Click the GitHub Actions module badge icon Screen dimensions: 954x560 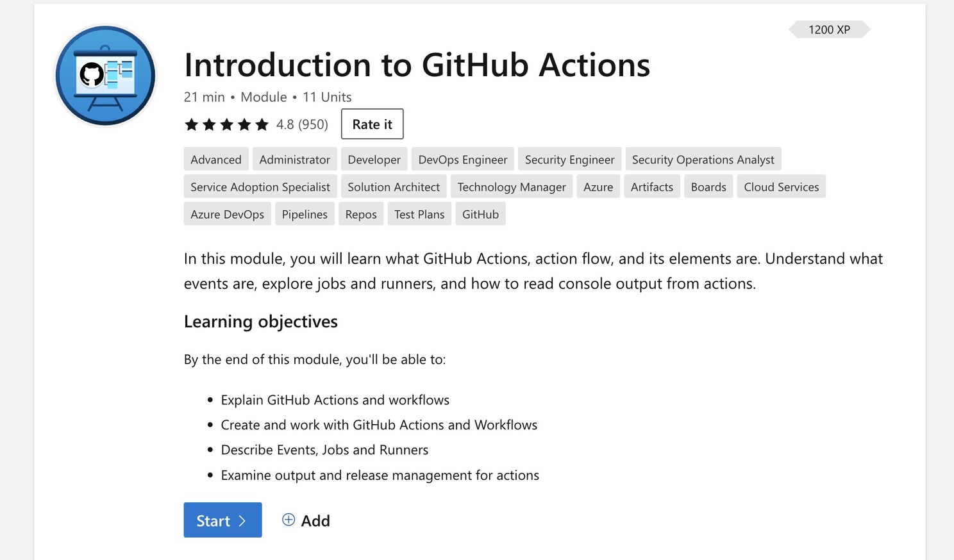[x=106, y=76]
